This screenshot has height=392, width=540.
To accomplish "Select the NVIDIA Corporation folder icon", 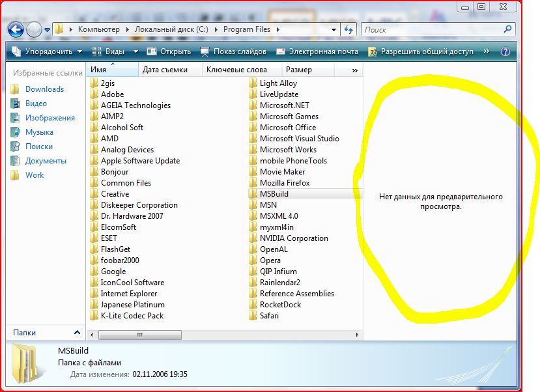I will (x=253, y=238).
